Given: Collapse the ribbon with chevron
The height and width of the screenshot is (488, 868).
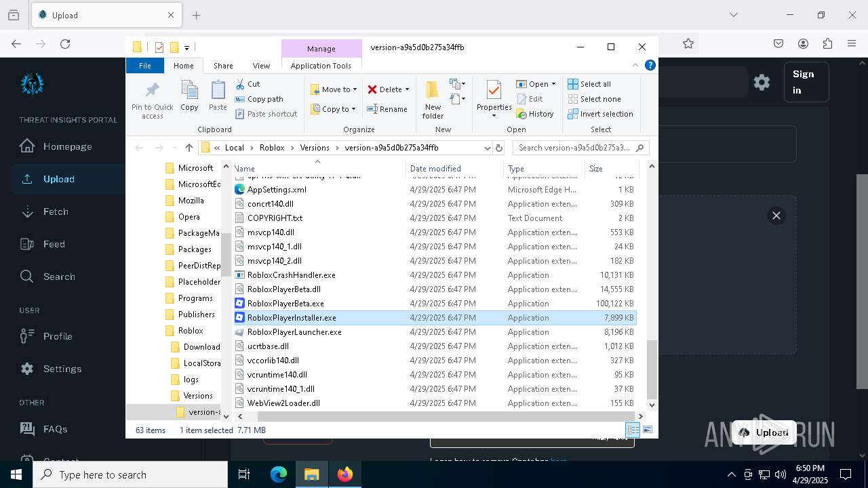Looking at the screenshot, I should [x=635, y=66].
